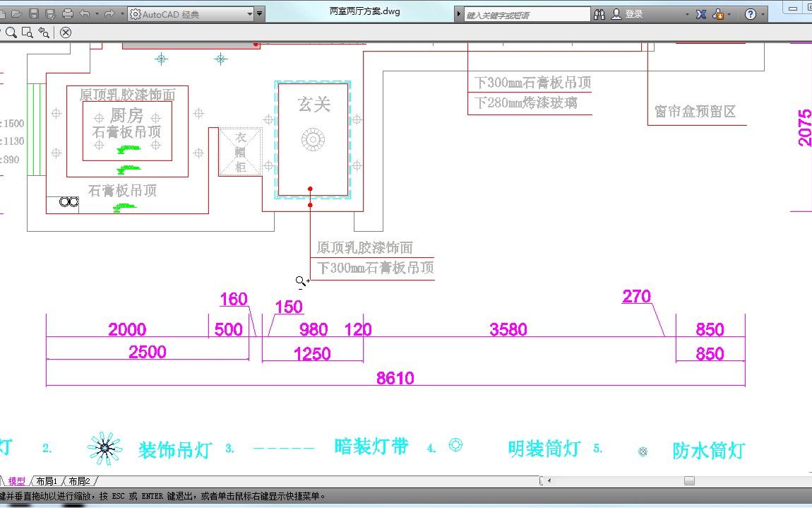Select the Open file icon
Viewport: 812px width, 508px height.
click(x=17, y=13)
